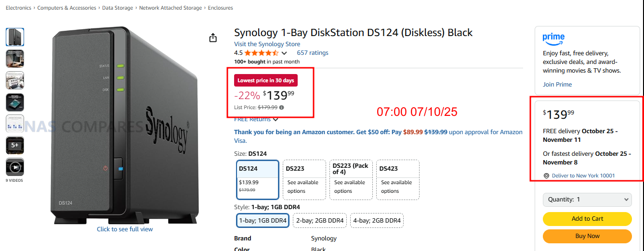The height and width of the screenshot is (251, 644).
Task: Pick the 4-bay; 2GB DDR4 style
Action: [x=377, y=221]
